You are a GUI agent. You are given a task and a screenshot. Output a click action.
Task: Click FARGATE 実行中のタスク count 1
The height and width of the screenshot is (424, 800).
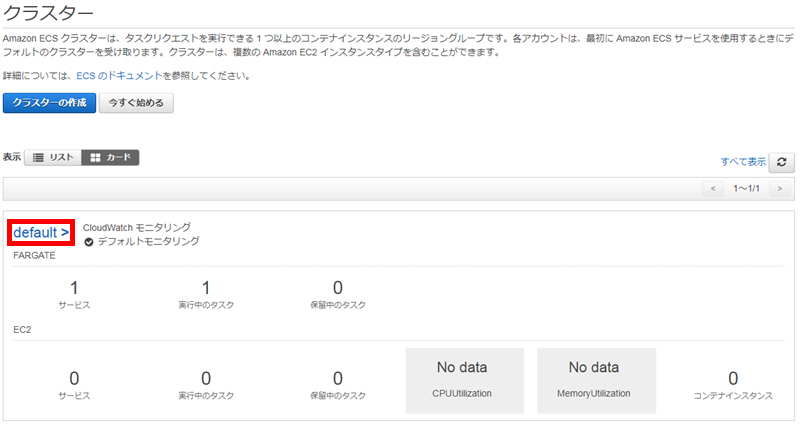(x=206, y=288)
